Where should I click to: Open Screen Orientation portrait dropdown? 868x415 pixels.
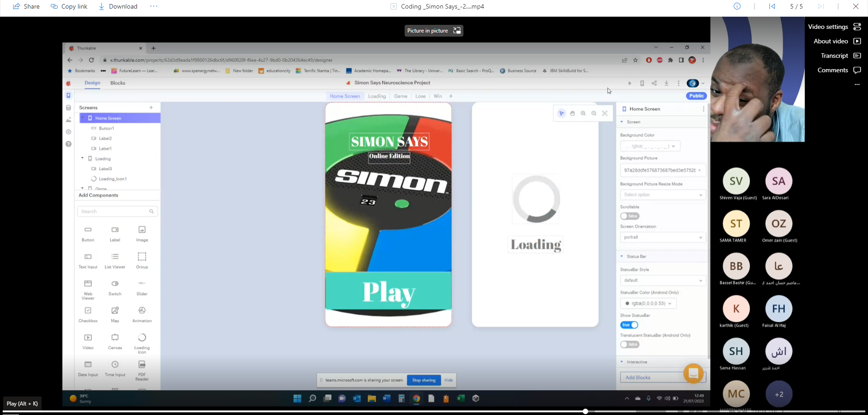pyautogui.click(x=663, y=237)
